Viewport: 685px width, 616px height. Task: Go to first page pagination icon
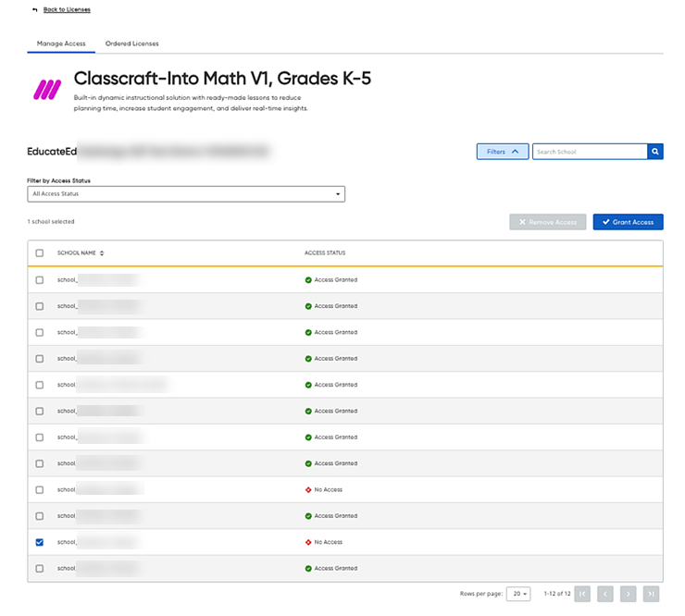582,594
